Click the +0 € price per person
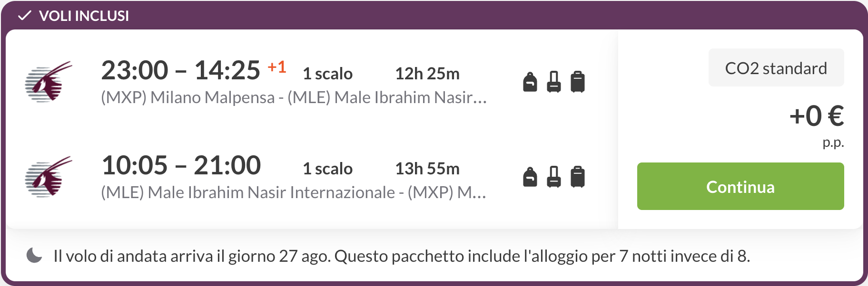 817,116
